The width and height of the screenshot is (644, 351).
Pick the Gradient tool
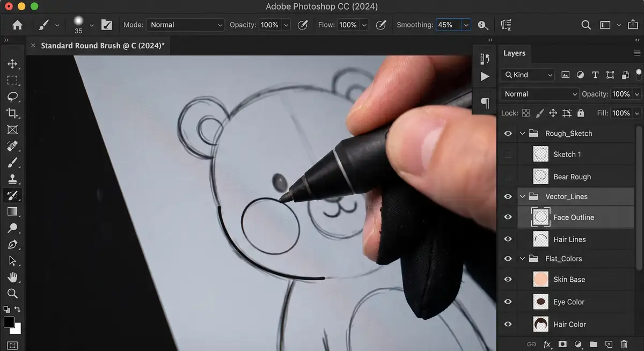12,211
